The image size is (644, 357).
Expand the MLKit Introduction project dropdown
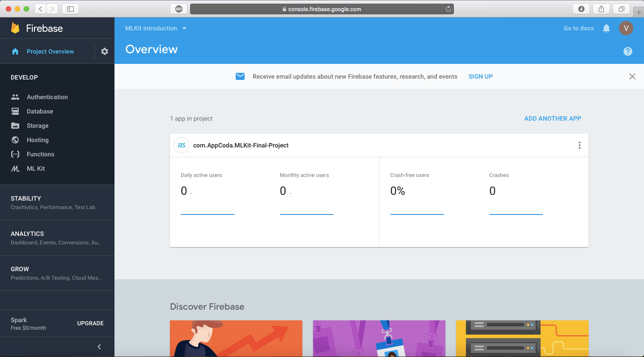click(156, 28)
